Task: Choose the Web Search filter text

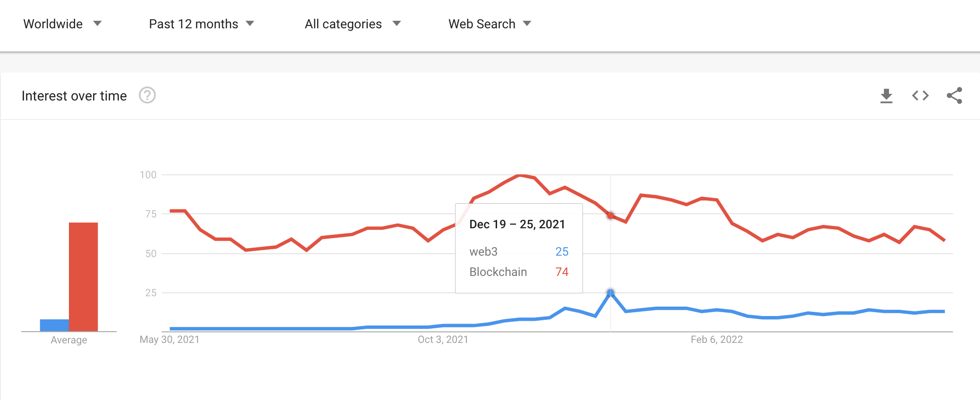Action: pos(482,24)
